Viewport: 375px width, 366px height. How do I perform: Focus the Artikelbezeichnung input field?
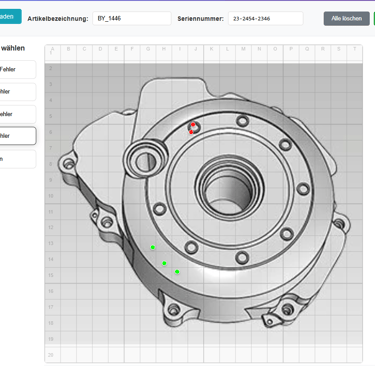(x=132, y=19)
